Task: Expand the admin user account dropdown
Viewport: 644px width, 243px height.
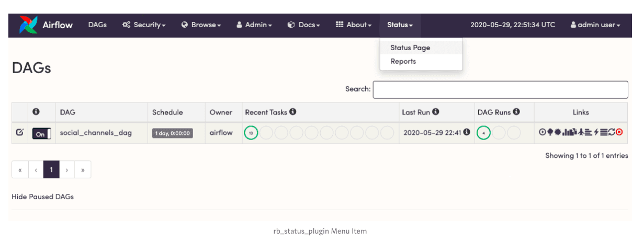Action: pos(595,25)
